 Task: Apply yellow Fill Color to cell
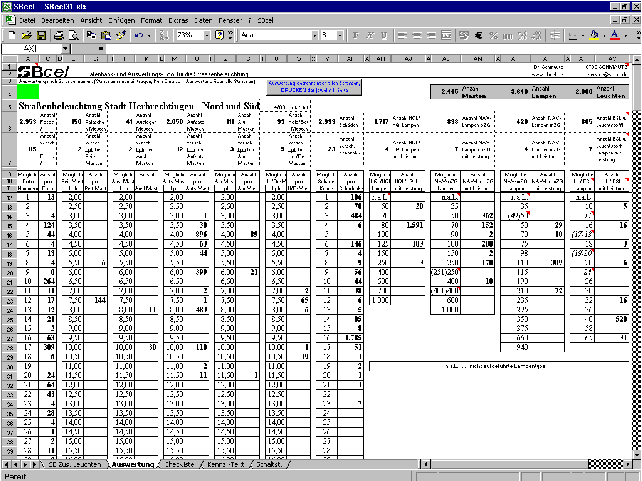[594, 36]
